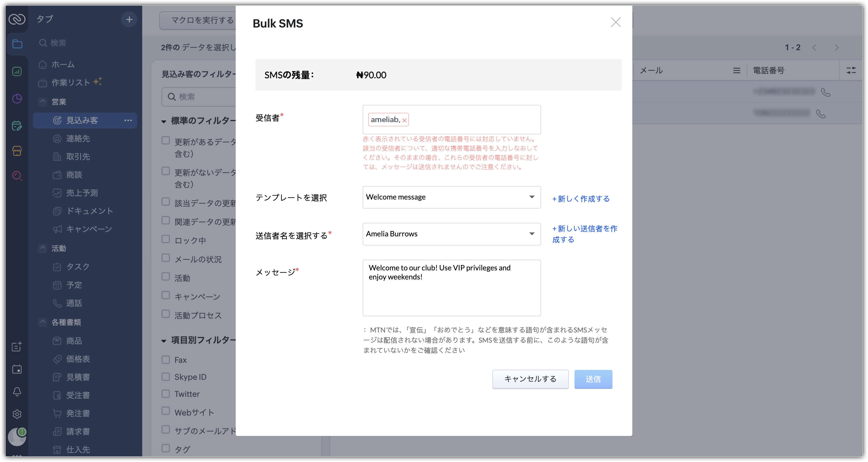Image resolution: width=868 pixels, height=462 pixels.
Task: Click the calendar icon in left rail
Action: point(17,369)
